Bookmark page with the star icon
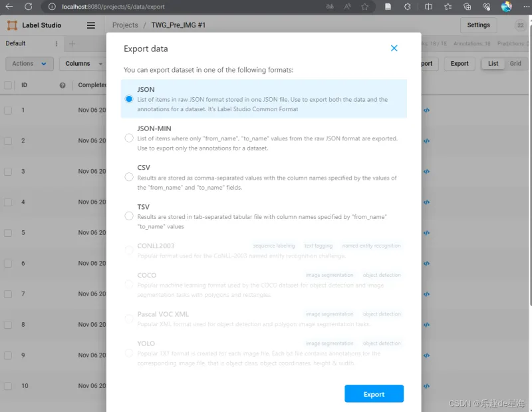The width and height of the screenshot is (532, 412). 365,7
